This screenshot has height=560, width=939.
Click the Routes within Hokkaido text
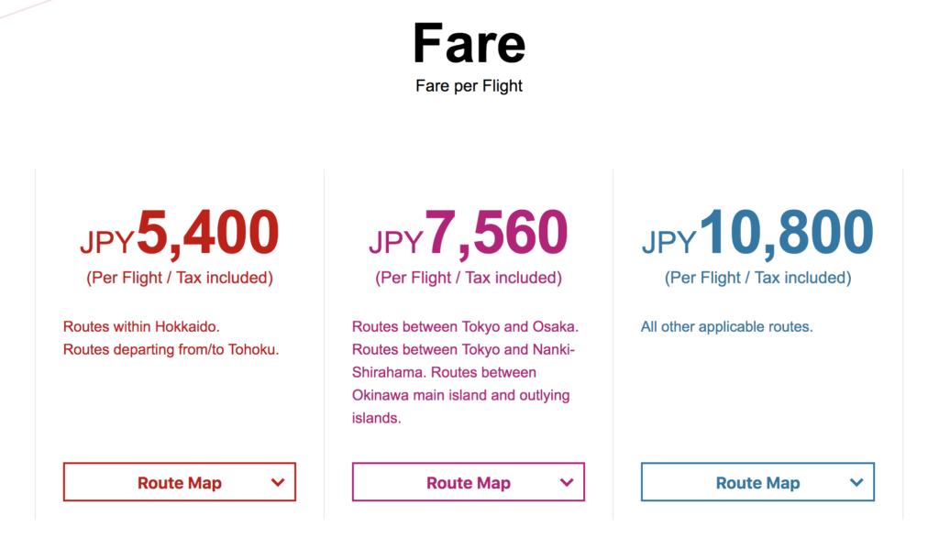[141, 326]
